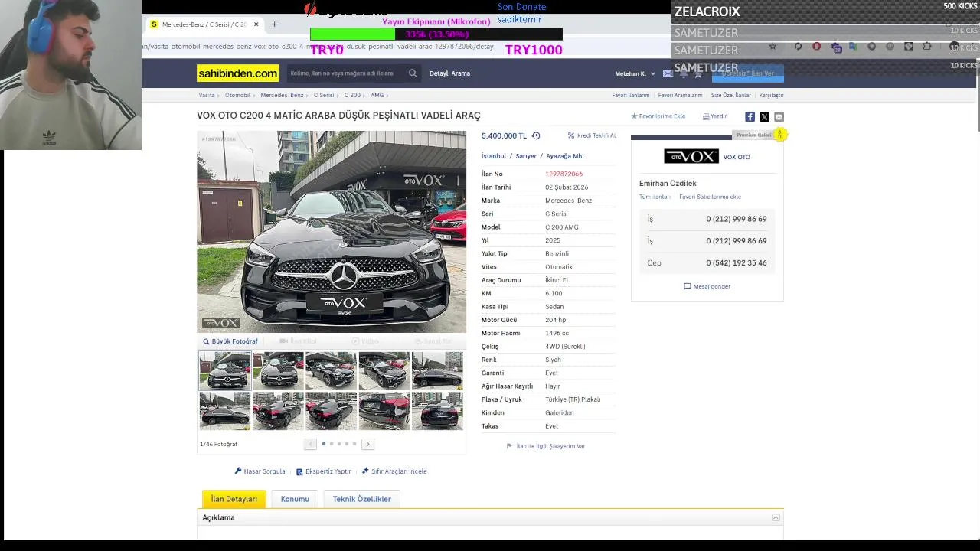Click Kredi Teklifi Al link
Image resolution: width=980 pixels, height=551 pixels.
[592, 135]
